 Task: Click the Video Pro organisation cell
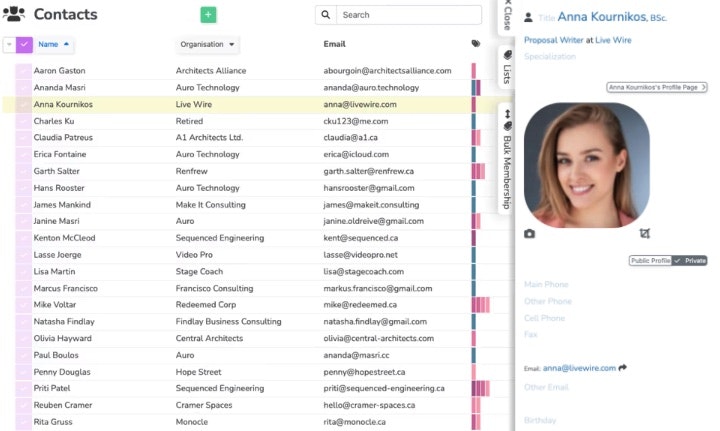tap(194, 255)
